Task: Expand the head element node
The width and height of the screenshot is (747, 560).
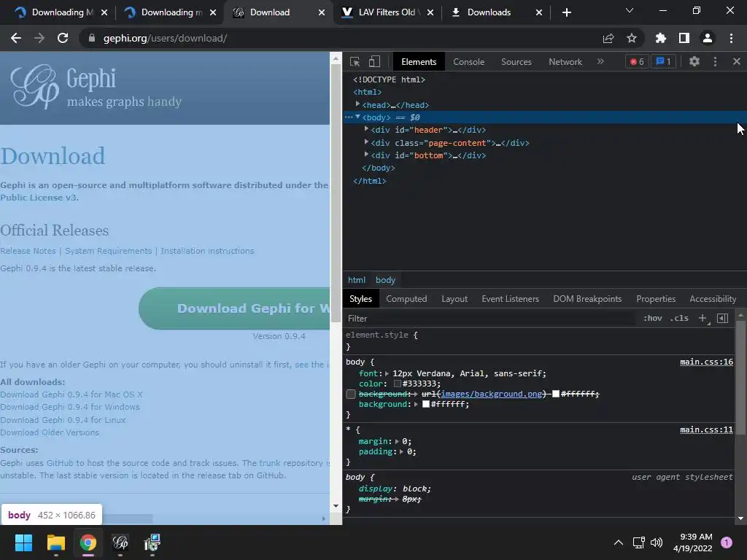Action: pyautogui.click(x=357, y=104)
